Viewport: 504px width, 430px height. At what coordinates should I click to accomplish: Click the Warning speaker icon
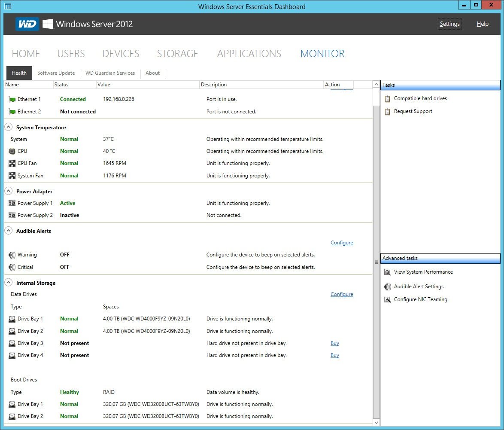point(12,255)
